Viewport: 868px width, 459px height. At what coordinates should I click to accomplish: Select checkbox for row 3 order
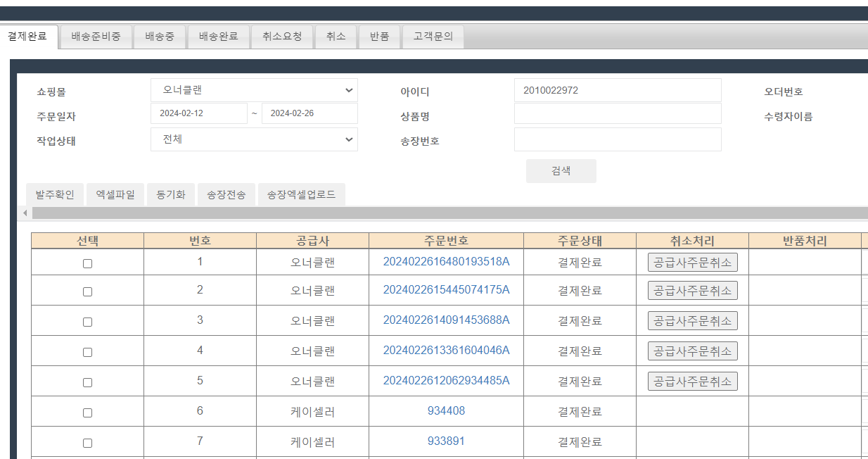click(87, 322)
